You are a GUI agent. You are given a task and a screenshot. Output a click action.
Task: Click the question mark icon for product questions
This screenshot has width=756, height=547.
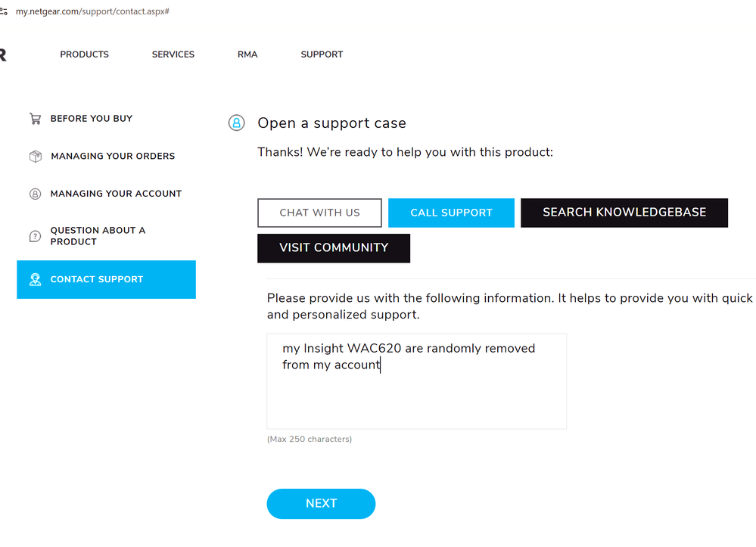[x=36, y=236]
